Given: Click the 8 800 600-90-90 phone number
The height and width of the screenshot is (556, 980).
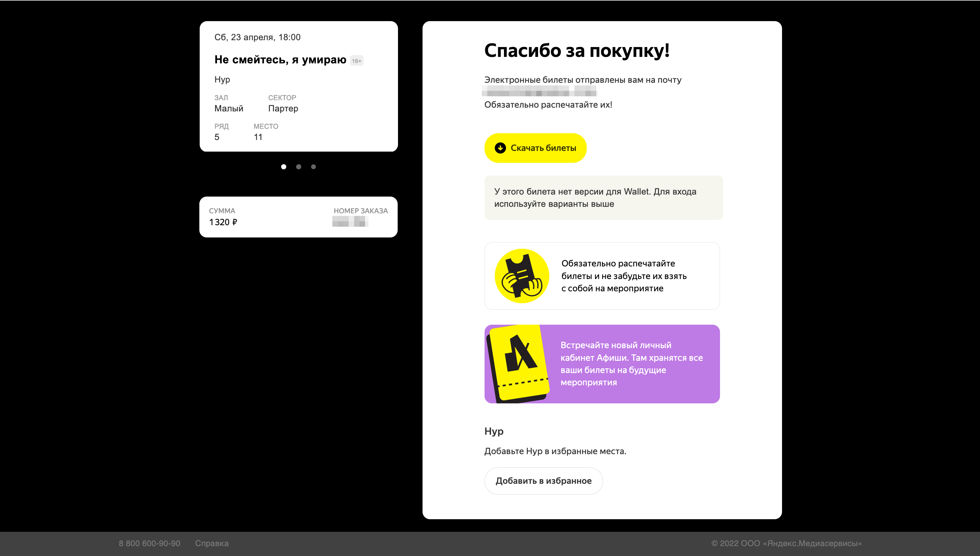Looking at the screenshot, I should [149, 543].
